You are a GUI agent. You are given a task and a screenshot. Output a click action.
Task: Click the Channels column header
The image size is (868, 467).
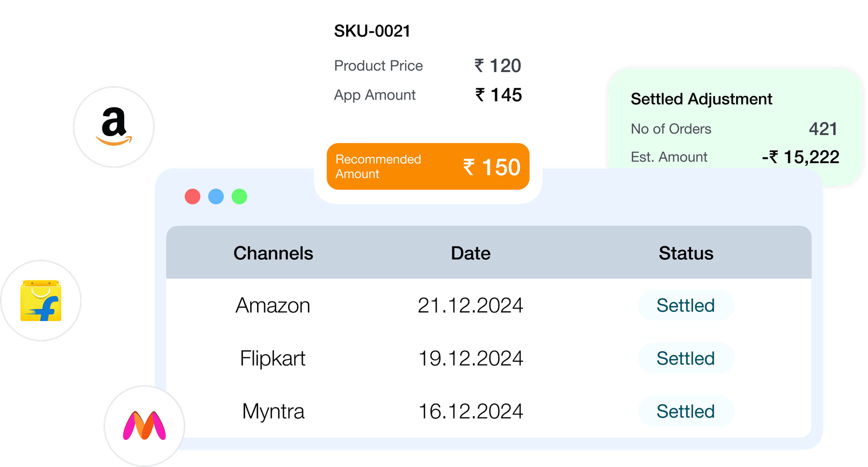point(273,253)
